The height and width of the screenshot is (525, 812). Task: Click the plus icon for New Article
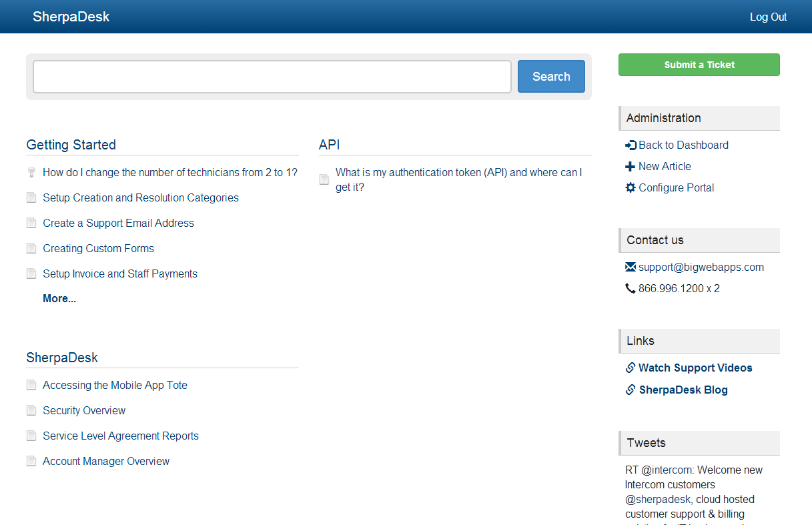[631, 166]
